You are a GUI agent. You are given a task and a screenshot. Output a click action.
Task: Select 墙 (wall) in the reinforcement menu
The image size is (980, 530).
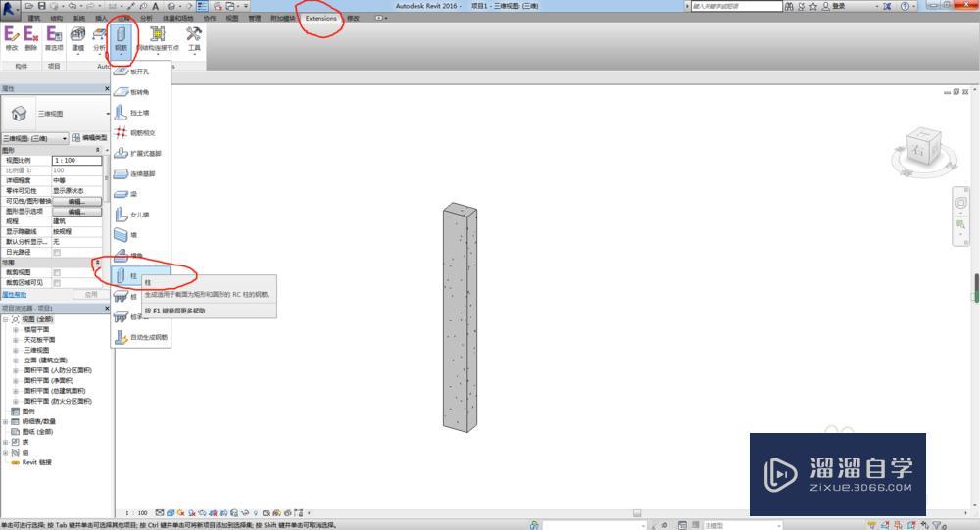[x=140, y=235]
